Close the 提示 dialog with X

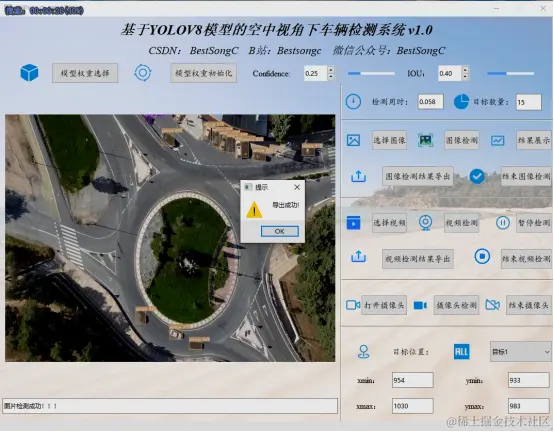pos(297,187)
